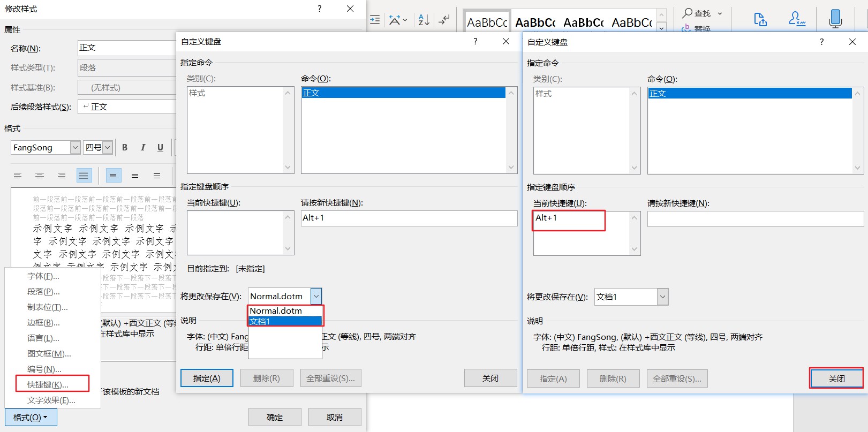Image resolution: width=868 pixels, height=432 pixels.
Task: Click 名称 field containing 正文
Action: 127,48
